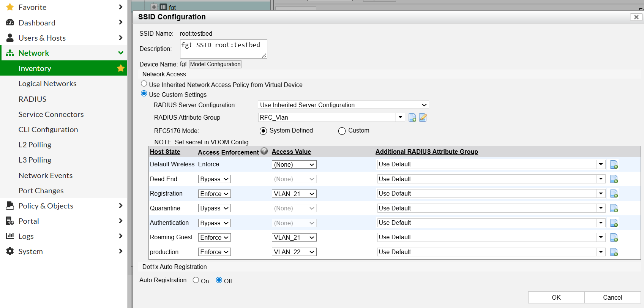The height and width of the screenshot is (308, 644).
Task: Click the Model Configuration button
Action: tap(215, 64)
